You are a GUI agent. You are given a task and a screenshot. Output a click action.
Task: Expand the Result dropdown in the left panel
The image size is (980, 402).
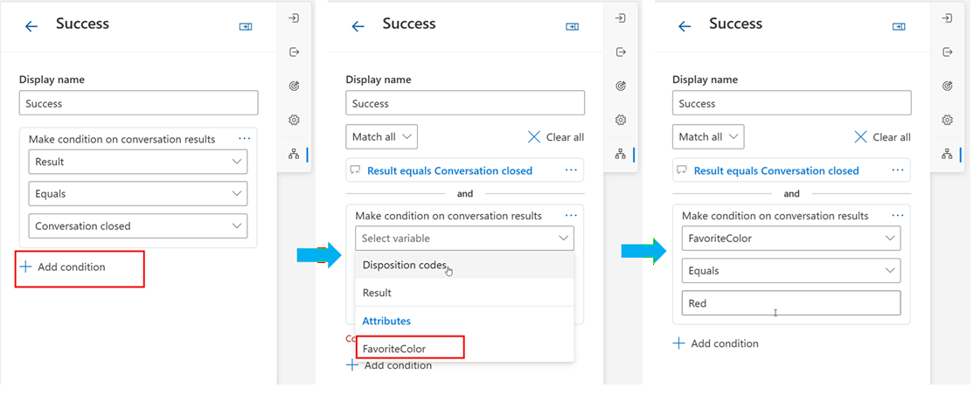[138, 162]
